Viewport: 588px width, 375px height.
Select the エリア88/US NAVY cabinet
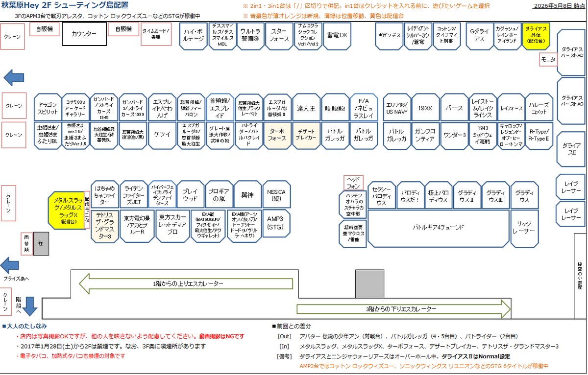tap(397, 108)
